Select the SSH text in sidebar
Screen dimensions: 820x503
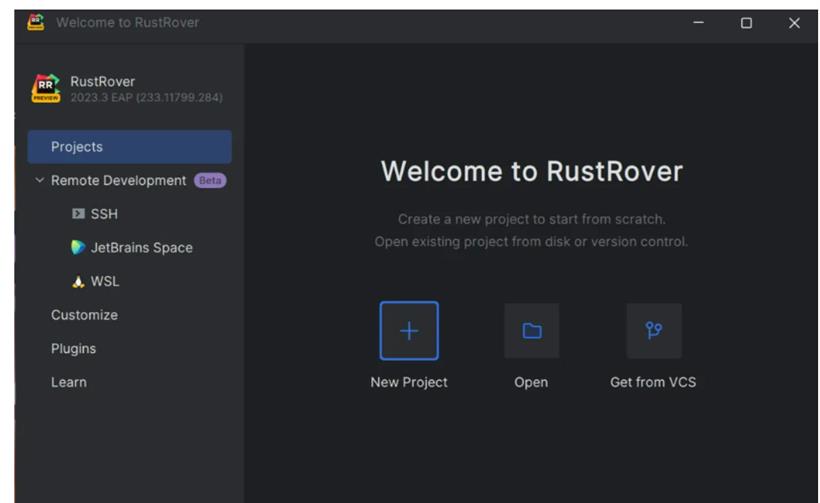[x=105, y=214]
